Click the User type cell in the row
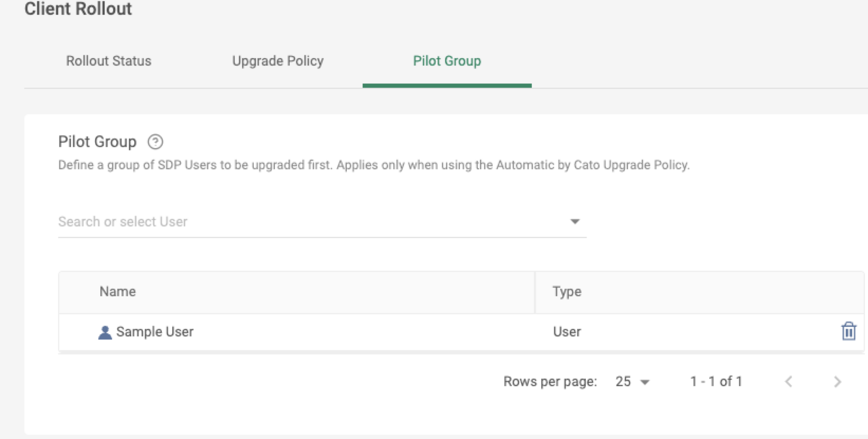 pyautogui.click(x=567, y=332)
